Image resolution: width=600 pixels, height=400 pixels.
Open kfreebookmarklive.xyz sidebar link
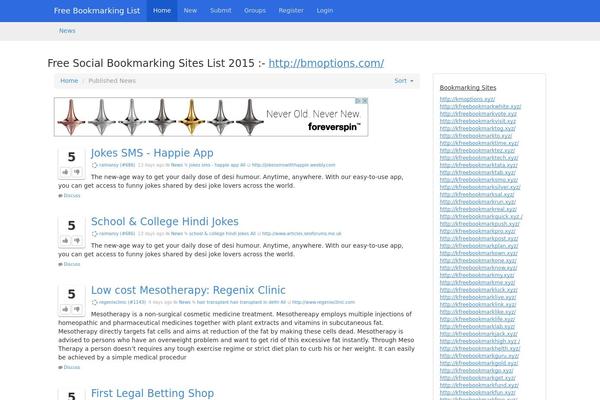(478, 297)
